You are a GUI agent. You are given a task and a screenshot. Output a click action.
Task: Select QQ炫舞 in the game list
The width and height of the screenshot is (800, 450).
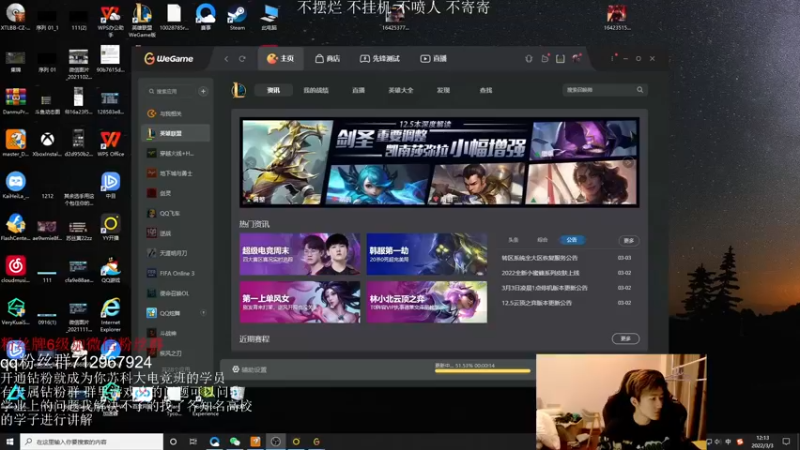coord(171,313)
